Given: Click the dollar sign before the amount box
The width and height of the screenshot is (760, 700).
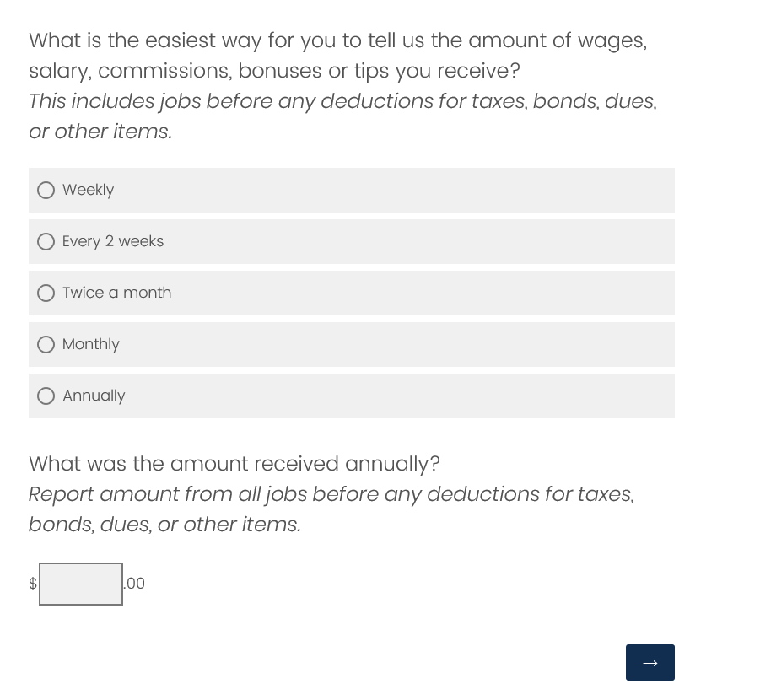Looking at the screenshot, I should (x=33, y=584).
